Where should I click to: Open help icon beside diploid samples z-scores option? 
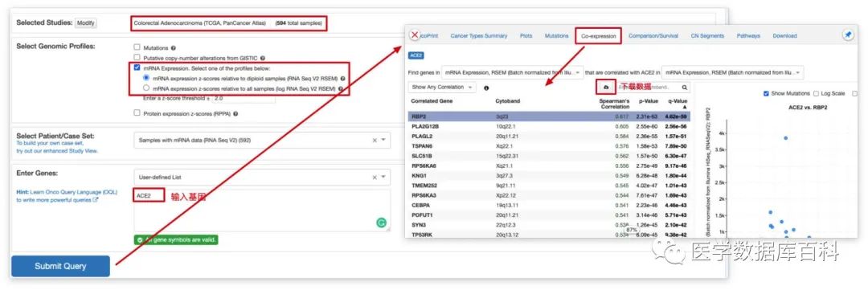click(343, 79)
